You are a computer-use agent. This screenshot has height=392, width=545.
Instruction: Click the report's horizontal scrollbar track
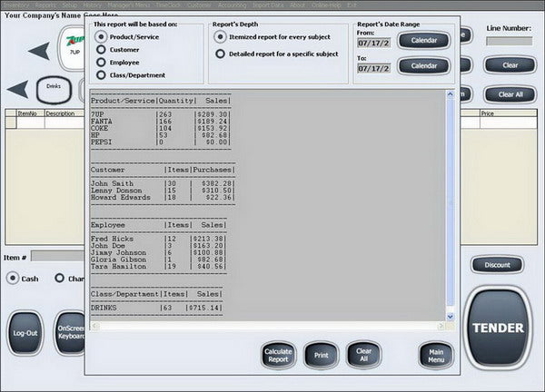pyautogui.click(x=268, y=326)
